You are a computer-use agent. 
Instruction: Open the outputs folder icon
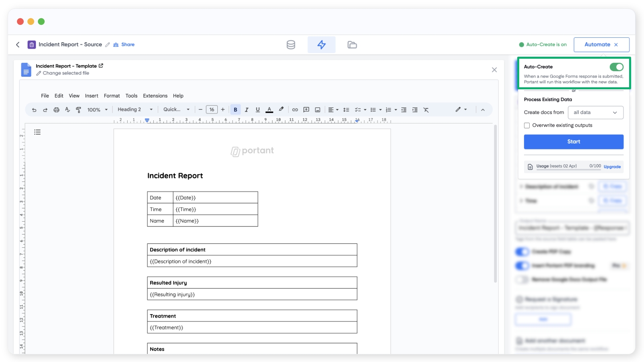352,45
